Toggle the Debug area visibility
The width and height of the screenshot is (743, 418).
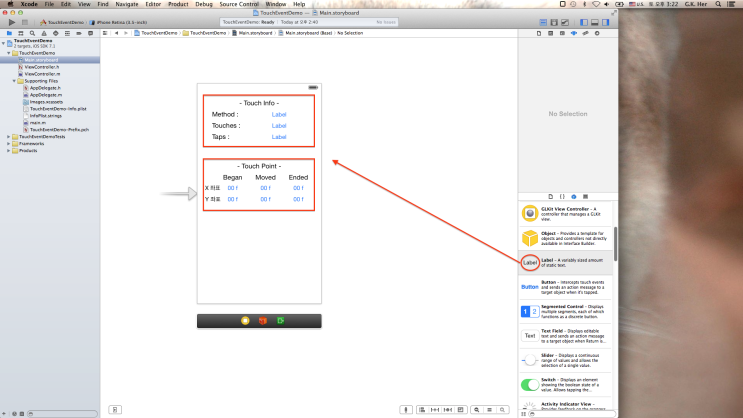[595, 22]
